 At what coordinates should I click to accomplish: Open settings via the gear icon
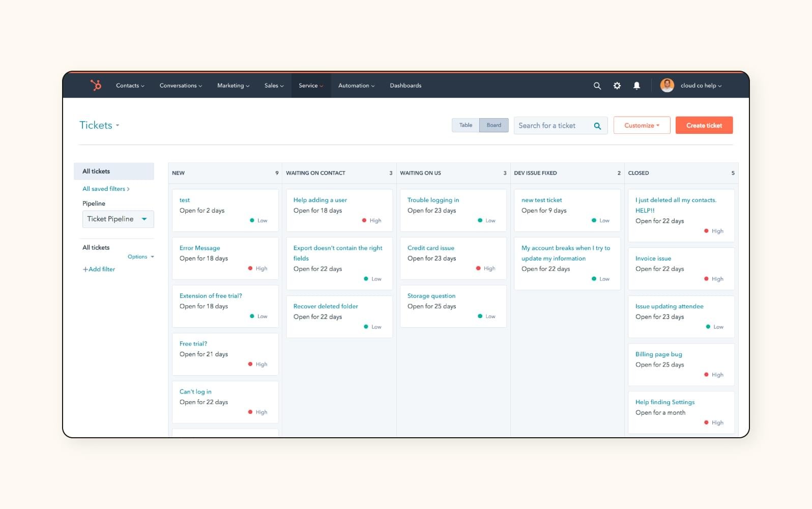pyautogui.click(x=617, y=86)
